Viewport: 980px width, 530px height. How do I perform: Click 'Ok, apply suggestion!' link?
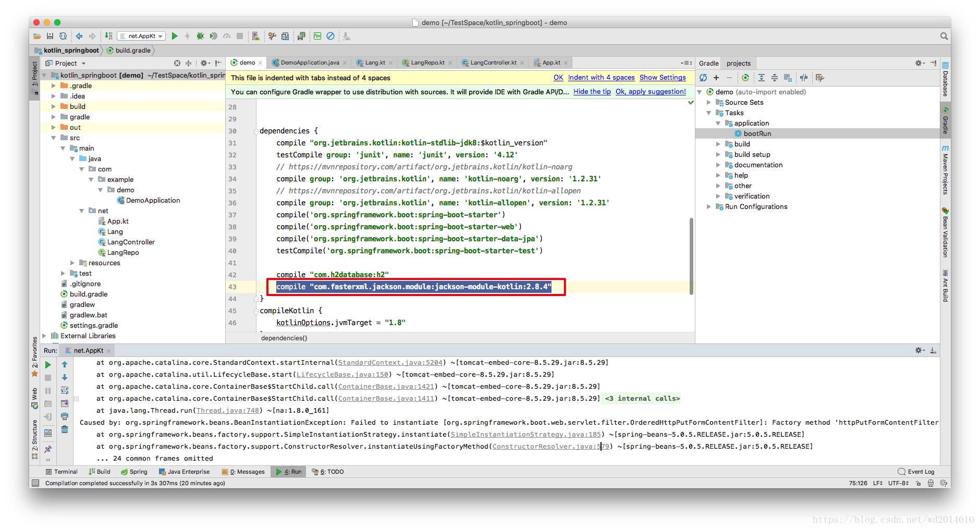click(x=651, y=92)
